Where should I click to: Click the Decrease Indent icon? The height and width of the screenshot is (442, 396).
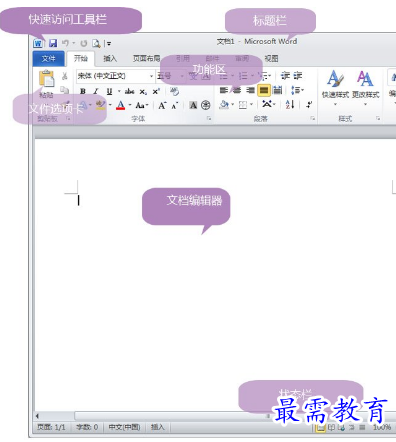tap(285, 76)
